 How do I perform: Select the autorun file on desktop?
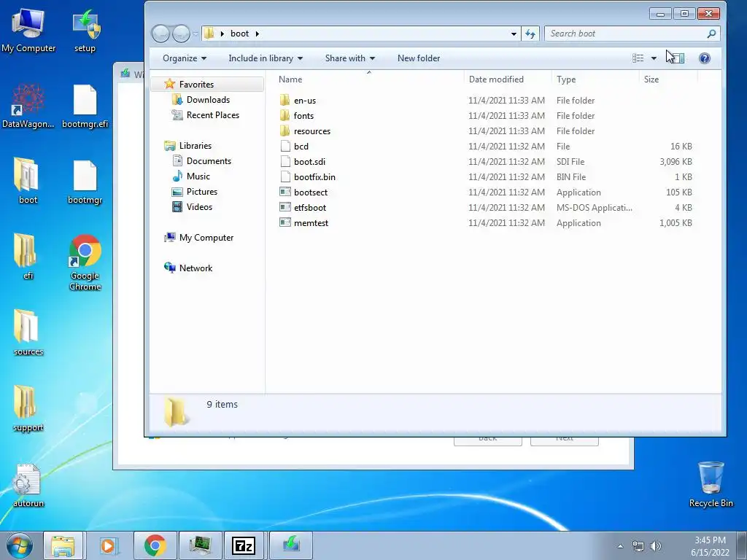coord(28,485)
